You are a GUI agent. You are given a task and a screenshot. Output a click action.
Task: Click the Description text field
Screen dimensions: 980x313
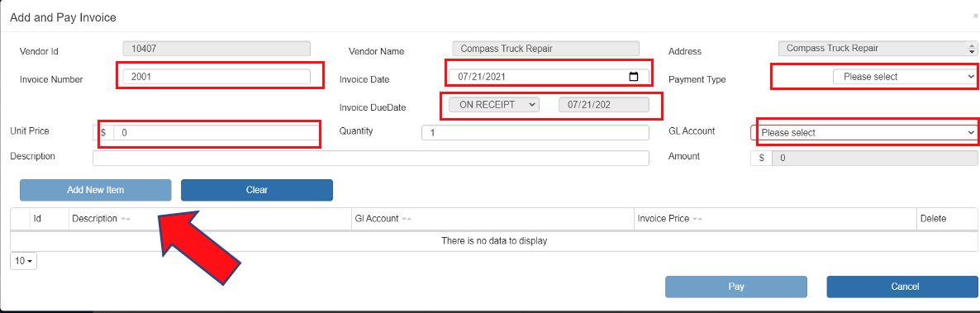click(x=371, y=158)
